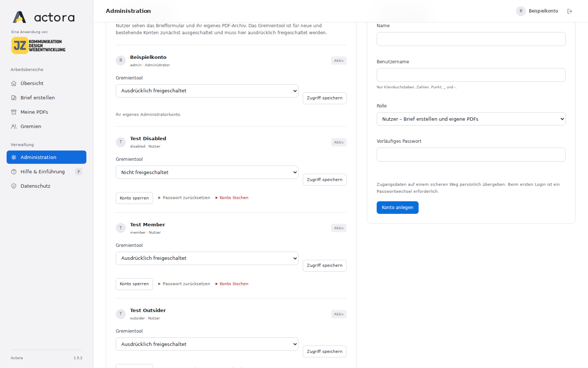
Task: Click the JZ Kommunikation Design logo
Action: tap(38, 46)
